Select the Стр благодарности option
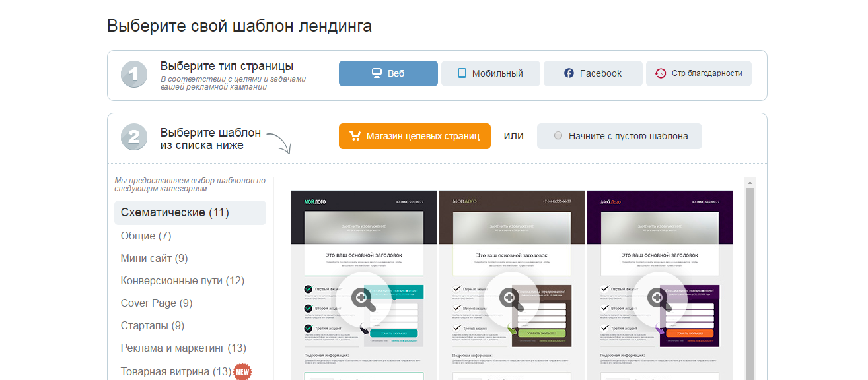 [698, 73]
